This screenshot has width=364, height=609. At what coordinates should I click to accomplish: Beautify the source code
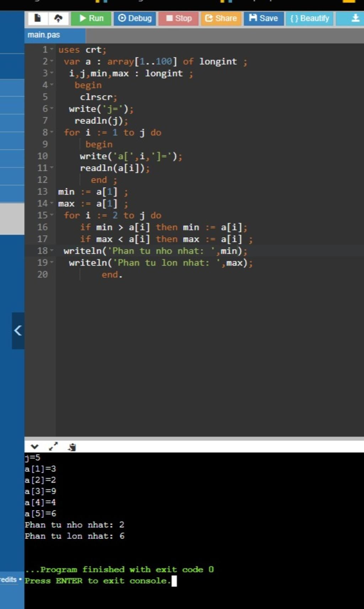coord(310,18)
